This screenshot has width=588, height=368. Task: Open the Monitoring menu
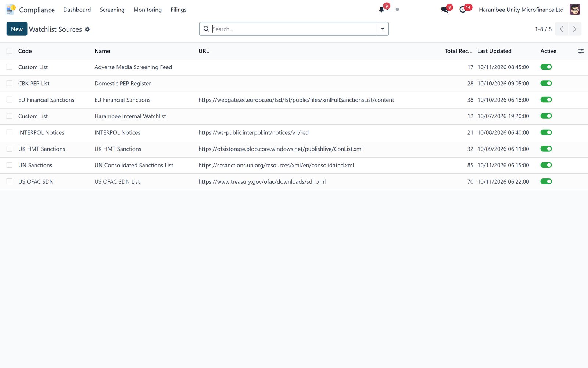[x=147, y=10]
